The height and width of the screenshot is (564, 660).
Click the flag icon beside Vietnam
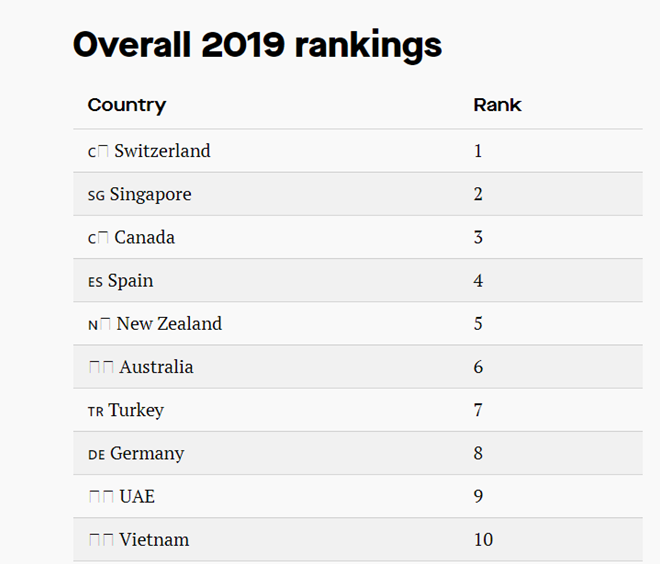(x=101, y=540)
